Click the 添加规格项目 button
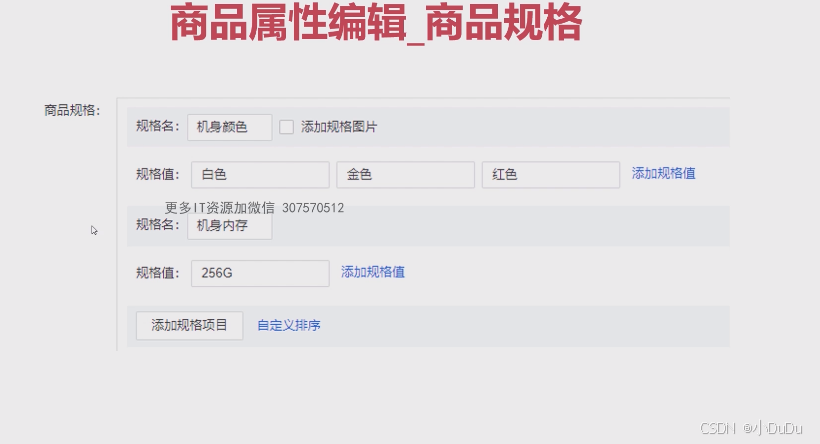 189,326
